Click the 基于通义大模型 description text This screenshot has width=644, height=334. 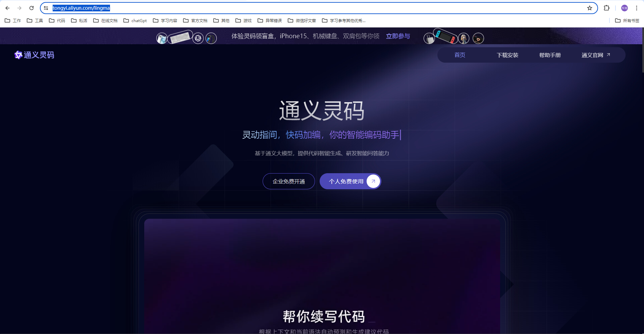[322, 153]
